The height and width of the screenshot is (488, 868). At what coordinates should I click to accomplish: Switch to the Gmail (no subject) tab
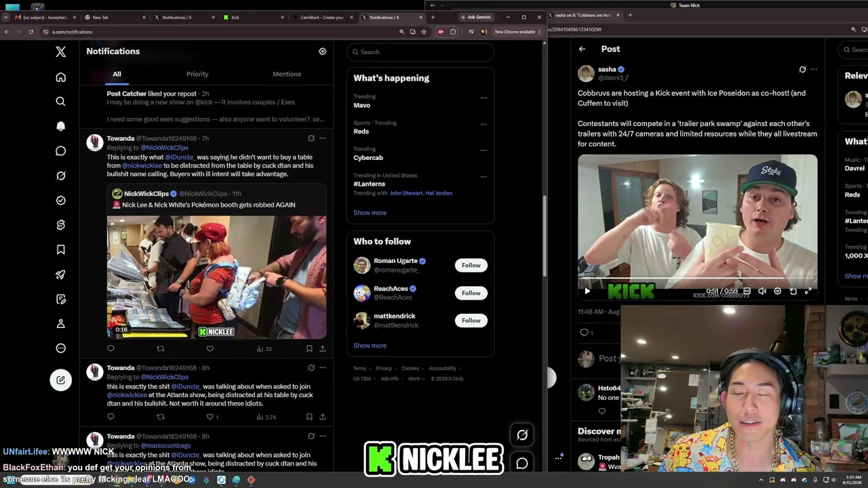click(x=46, y=17)
